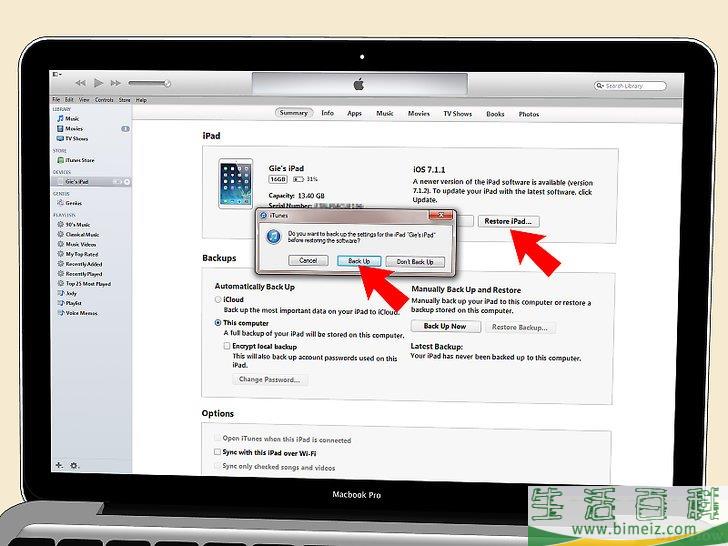
Task: Select the This computer radio button
Action: pos(218,323)
